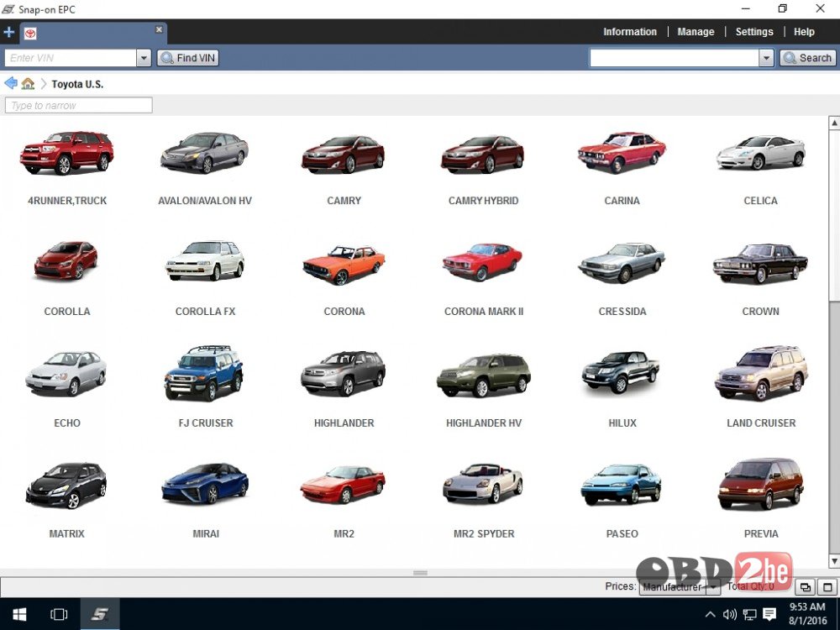Screen dimensions: 840x630
Task: Open Task View on the taskbar
Action: click(x=59, y=614)
